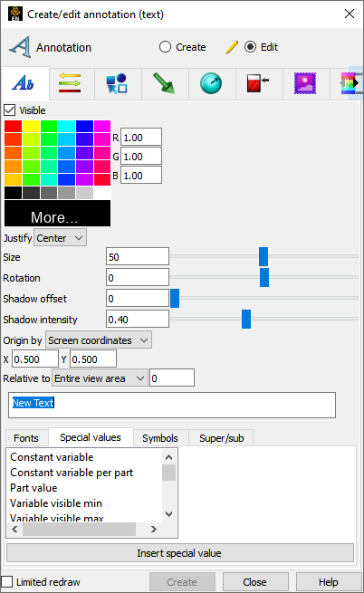Click the list horizontal scroll left arrow
This screenshot has width=364, height=593.
[14, 529]
